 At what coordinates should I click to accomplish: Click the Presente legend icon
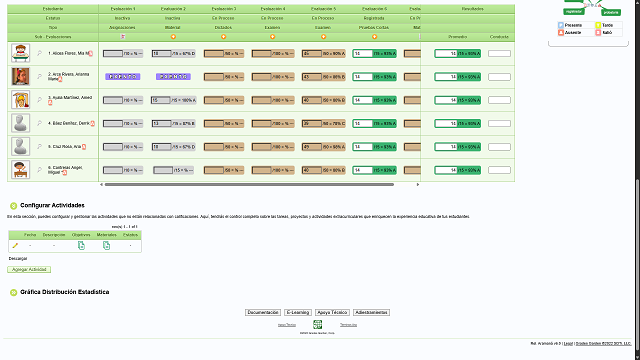pos(561,25)
